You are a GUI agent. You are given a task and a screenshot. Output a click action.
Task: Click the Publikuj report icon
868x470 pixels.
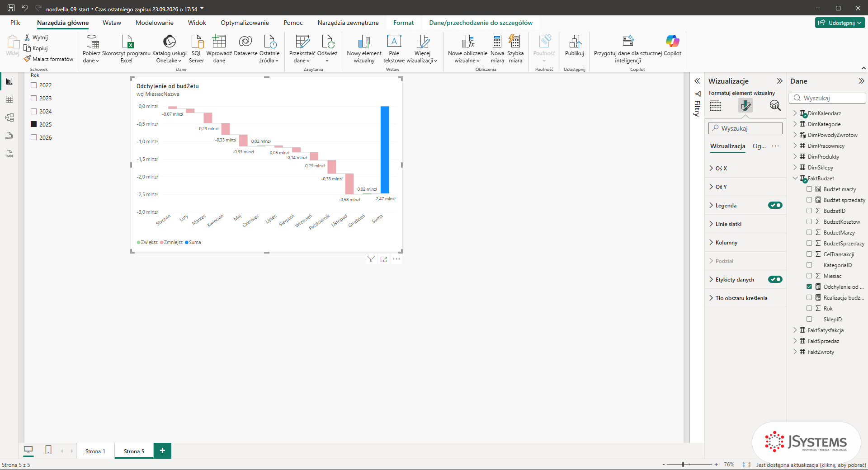pyautogui.click(x=575, y=42)
